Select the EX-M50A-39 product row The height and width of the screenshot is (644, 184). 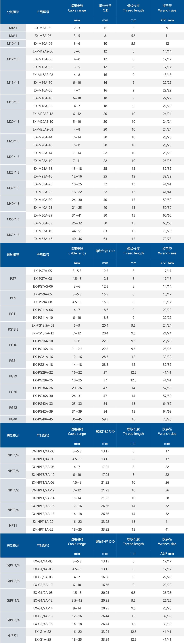click(x=43, y=215)
